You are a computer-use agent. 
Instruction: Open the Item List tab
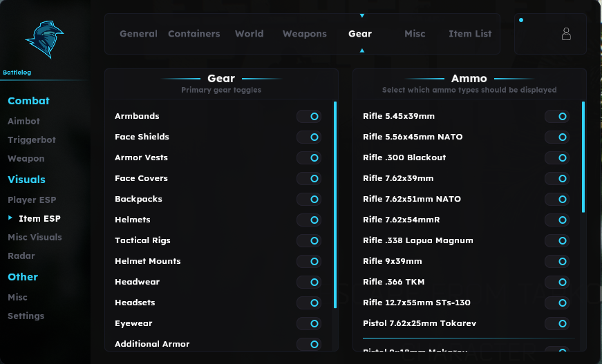(x=470, y=34)
